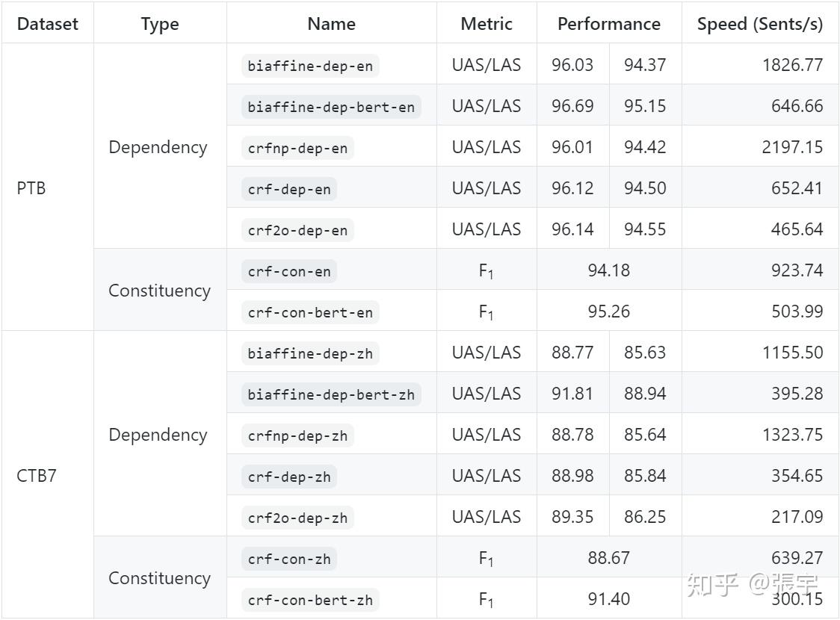Click the Constituency type cell under PTB
This screenshot has height=620, width=840.
159,291
